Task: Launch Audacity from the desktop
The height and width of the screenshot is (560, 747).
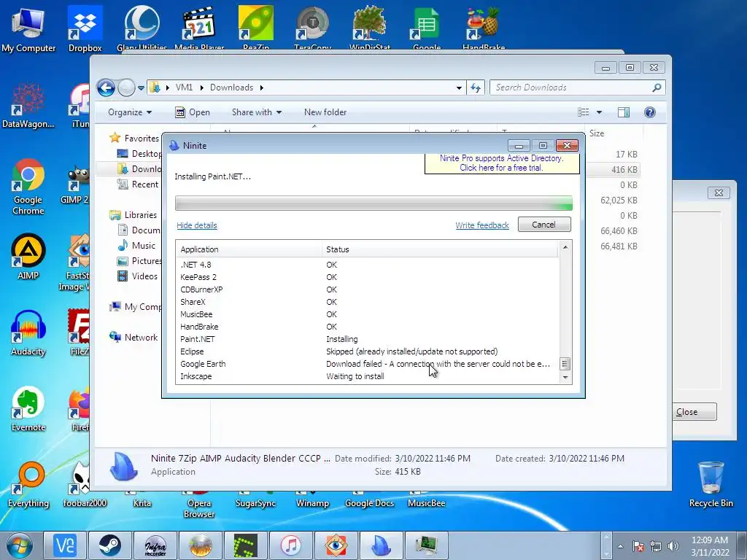Action: [28, 332]
